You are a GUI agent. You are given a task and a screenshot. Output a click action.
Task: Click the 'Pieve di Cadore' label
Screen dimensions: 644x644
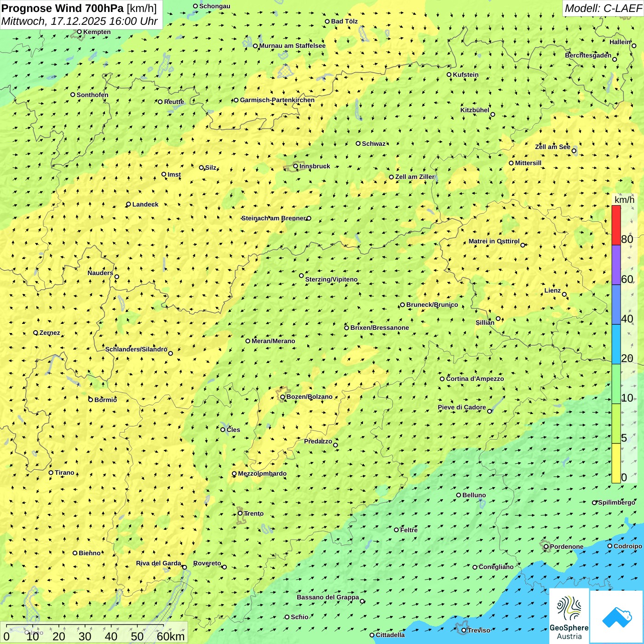462,407
